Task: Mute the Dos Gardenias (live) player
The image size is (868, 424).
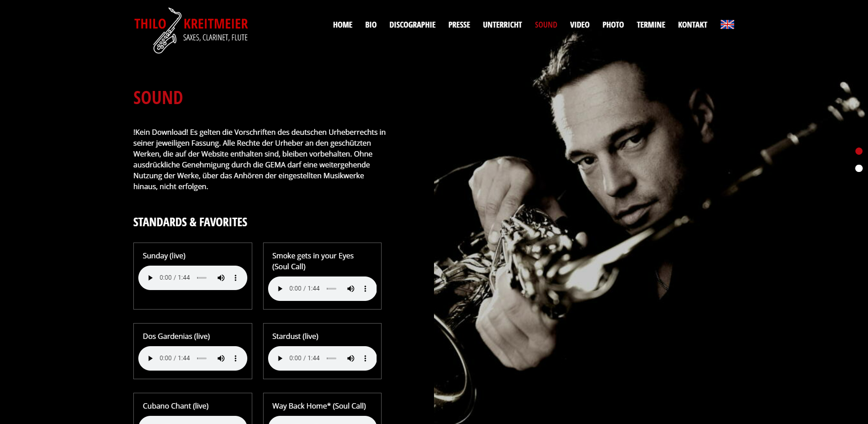Action: pos(221,358)
